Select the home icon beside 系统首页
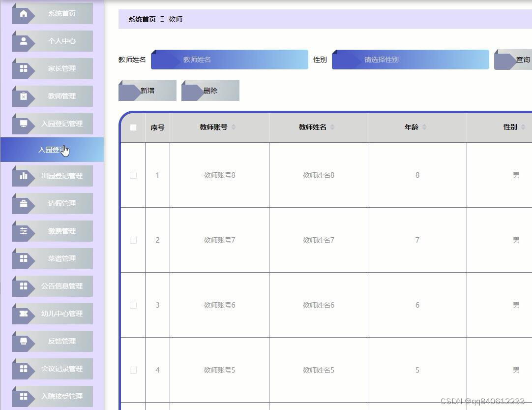 tap(24, 13)
